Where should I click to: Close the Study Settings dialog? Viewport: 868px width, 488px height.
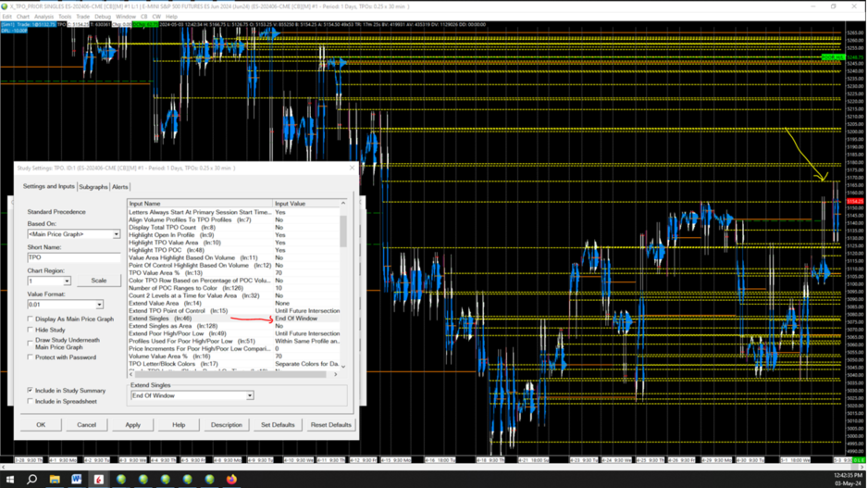click(x=352, y=168)
